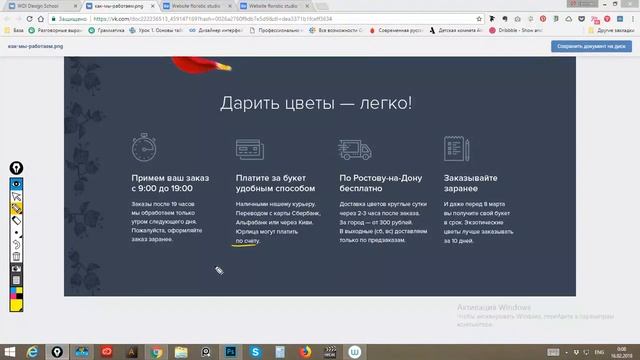This screenshot has width=640, height=360.
Task: Open the Windows Start menu
Action: (9, 352)
